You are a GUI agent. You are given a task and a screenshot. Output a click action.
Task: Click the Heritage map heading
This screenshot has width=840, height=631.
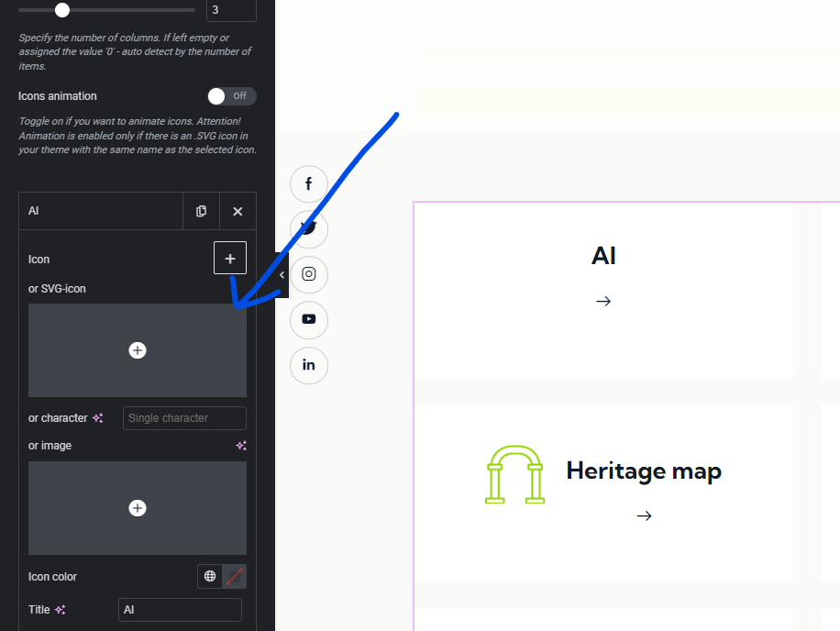pos(644,470)
